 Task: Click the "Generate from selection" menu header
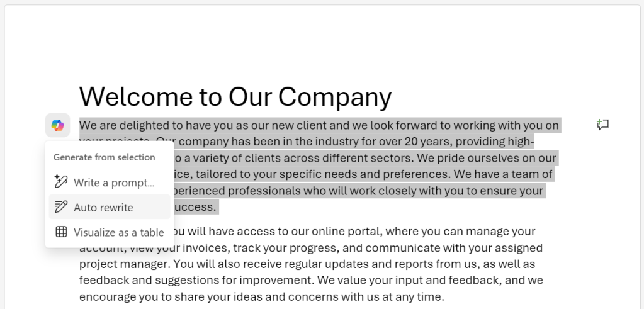pos(105,157)
